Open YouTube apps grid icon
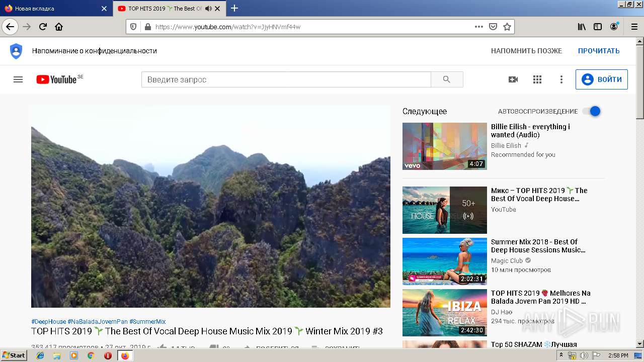 [537, 79]
